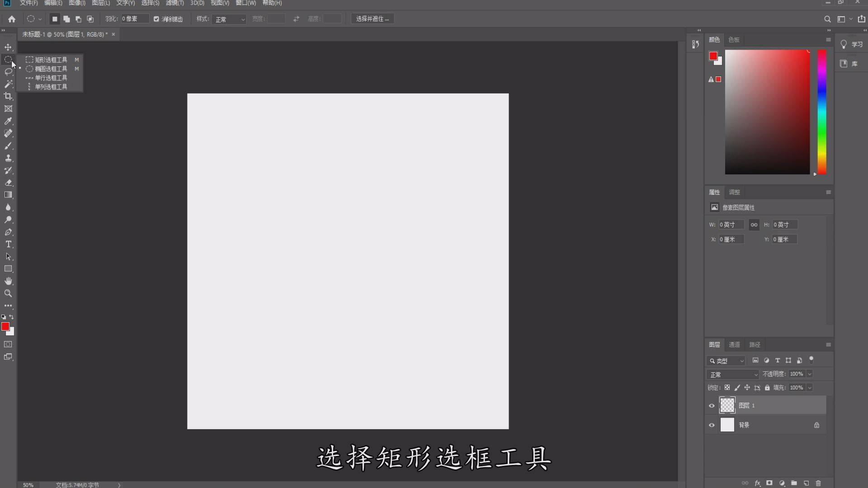
Task: Expand the opacity dropdown arrow
Action: coord(810,374)
